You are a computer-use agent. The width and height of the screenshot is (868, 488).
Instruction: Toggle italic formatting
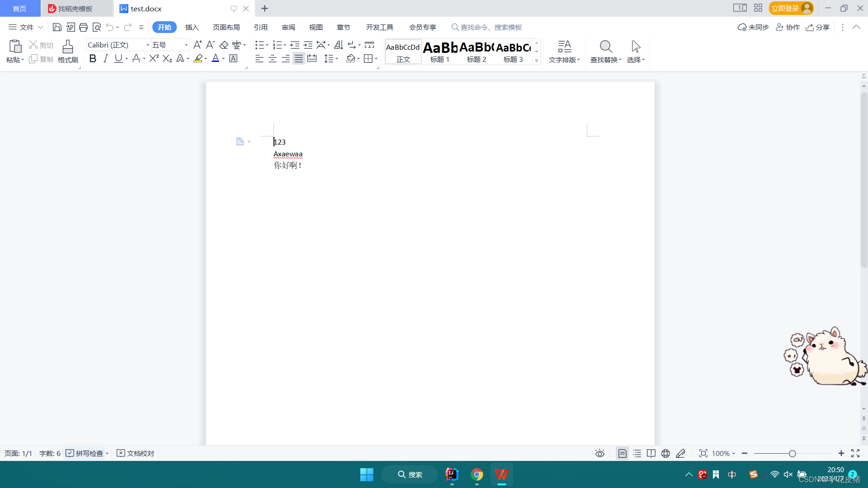click(105, 58)
